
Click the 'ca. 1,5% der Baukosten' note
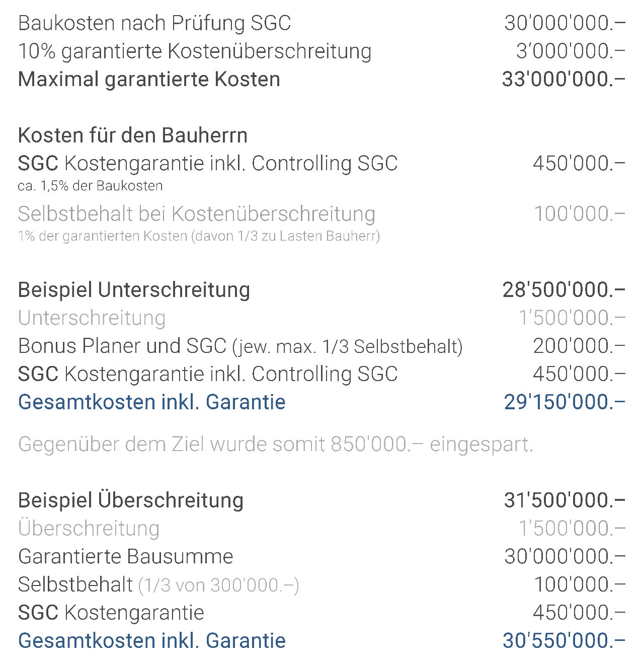(90, 186)
